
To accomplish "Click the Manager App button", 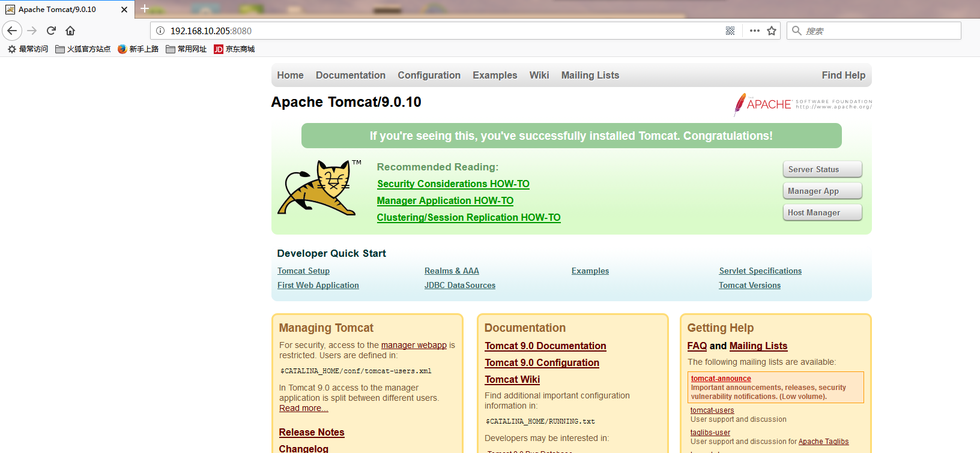I will tap(822, 191).
